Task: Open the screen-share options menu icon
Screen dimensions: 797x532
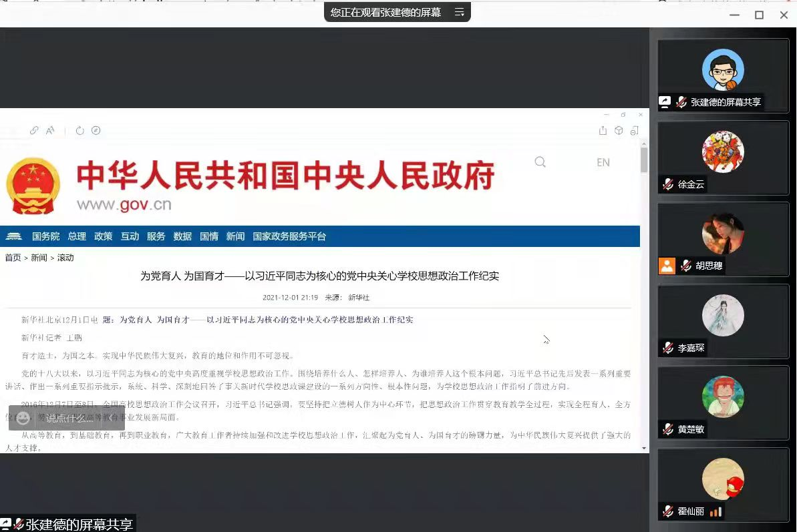Action: (459, 12)
